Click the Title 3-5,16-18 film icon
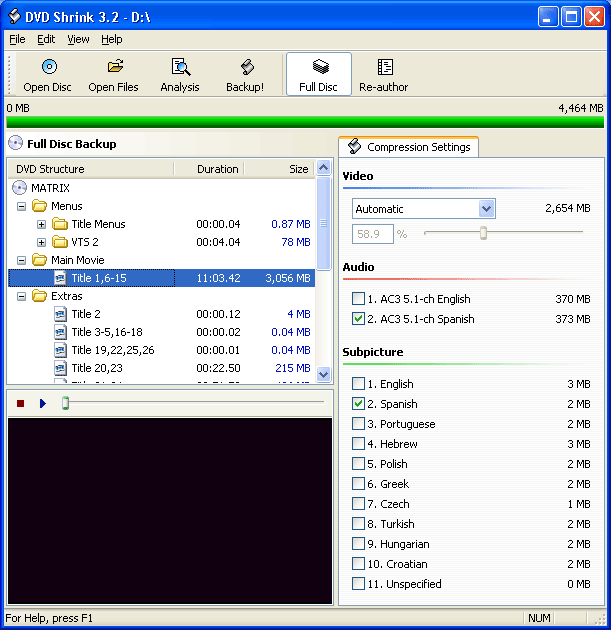The height and width of the screenshot is (630, 611). click(60, 332)
